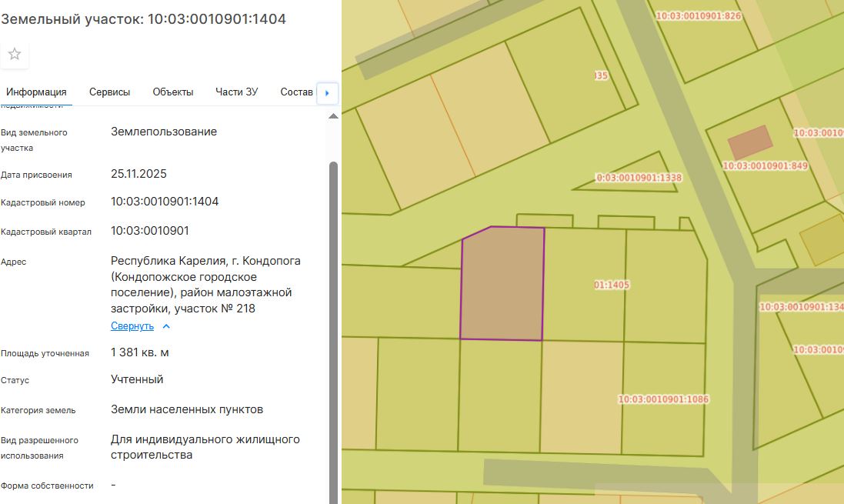The height and width of the screenshot is (504, 844).
Task: Select the purple-outlined highlighted parcel
Action: coord(502,285)
